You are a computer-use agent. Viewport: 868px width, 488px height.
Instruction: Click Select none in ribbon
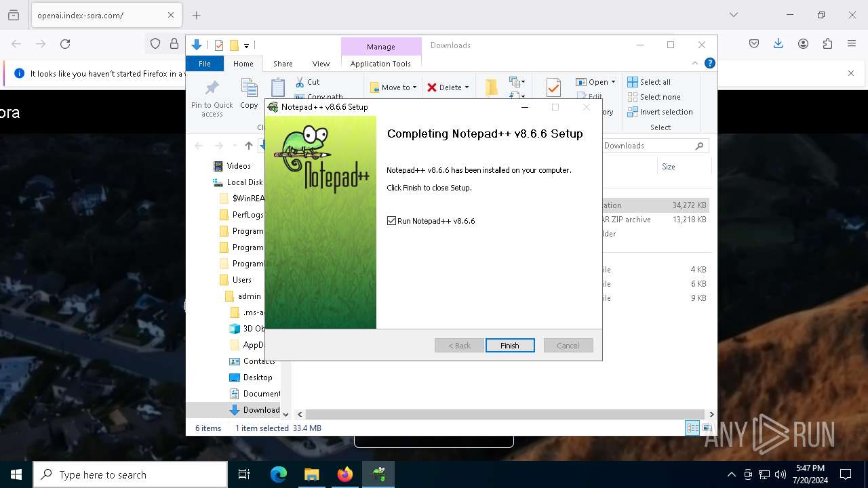[x=654, y=97]
